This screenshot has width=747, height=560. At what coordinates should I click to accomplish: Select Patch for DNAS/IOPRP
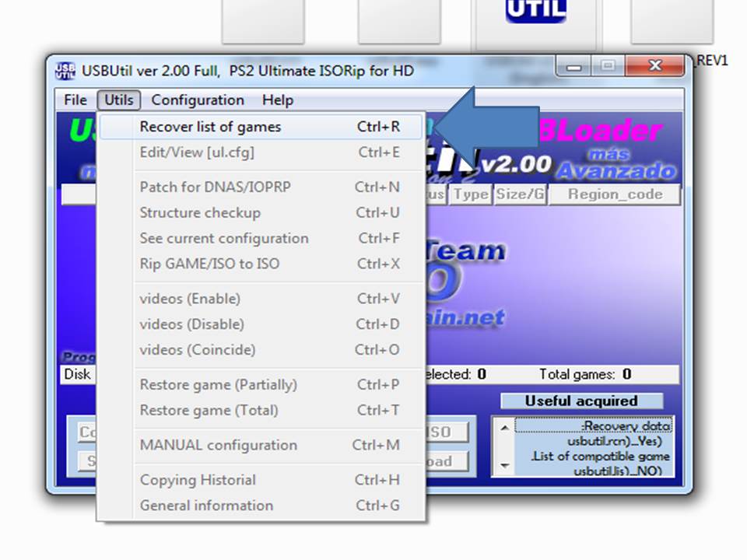tap(261, 187)
